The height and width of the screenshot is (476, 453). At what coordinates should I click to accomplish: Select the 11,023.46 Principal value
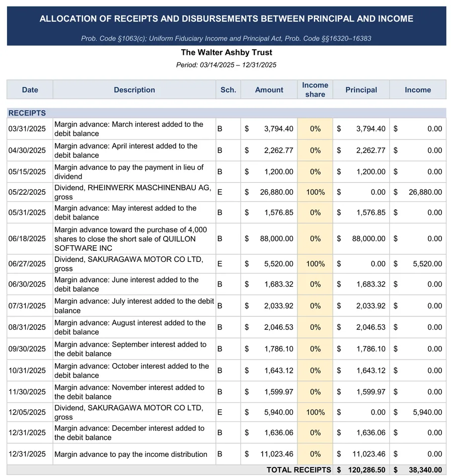tap(368, 454)
